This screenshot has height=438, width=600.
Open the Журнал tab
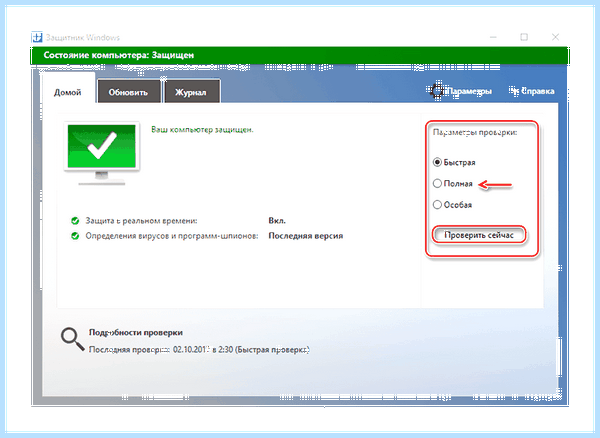(191, 92)
